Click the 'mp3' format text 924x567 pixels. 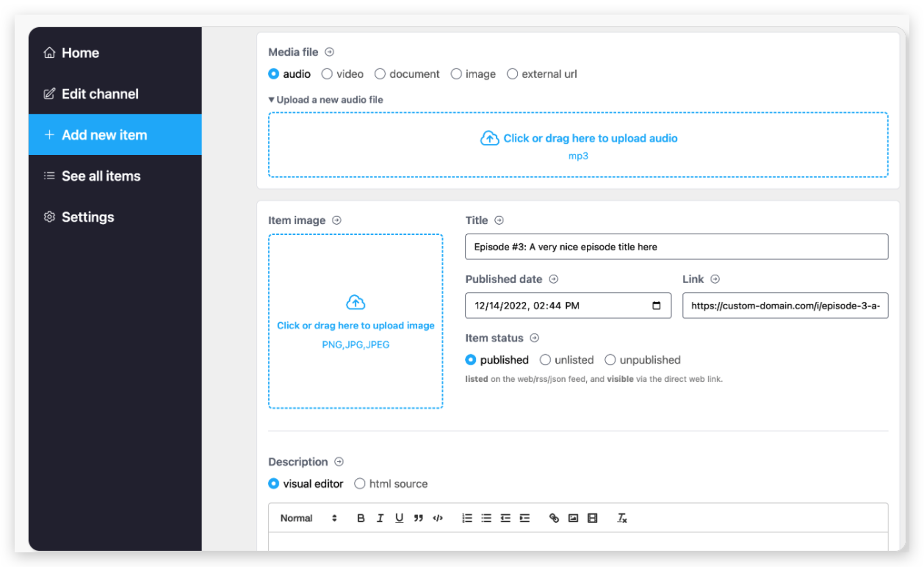pyautogui.click(x=578, y=156)
